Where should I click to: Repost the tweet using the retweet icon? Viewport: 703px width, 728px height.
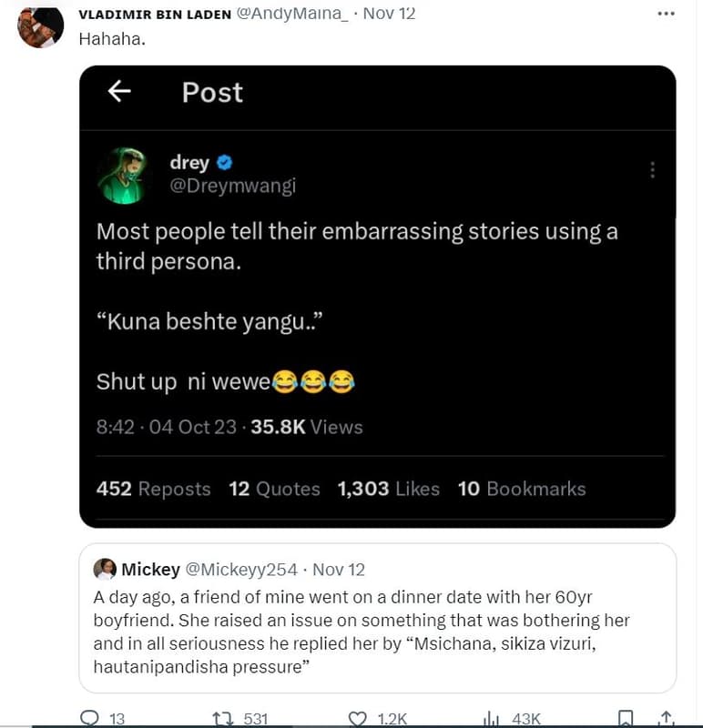point(221,718)
